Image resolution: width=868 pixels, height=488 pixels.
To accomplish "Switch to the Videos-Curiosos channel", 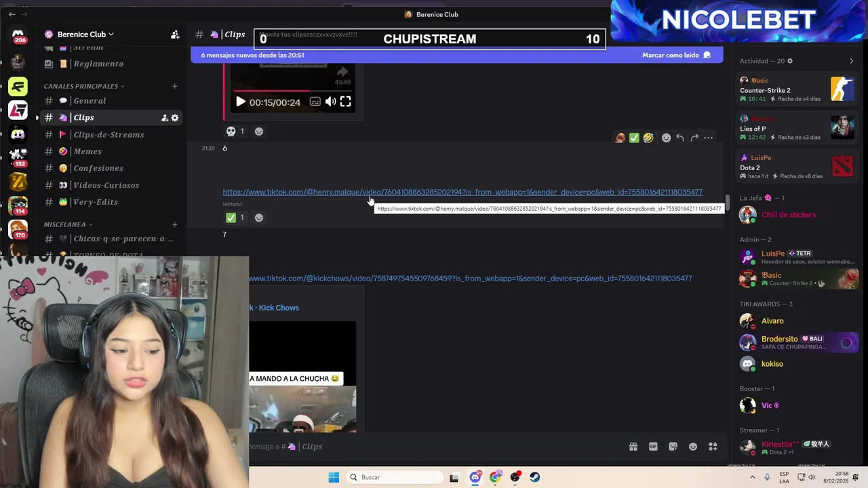I will pyautogui.click(x=110, y=185).
